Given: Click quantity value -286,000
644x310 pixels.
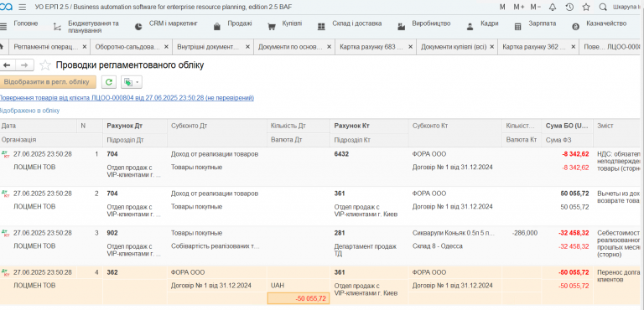Looking at the screenshot, I should point(524,233).
